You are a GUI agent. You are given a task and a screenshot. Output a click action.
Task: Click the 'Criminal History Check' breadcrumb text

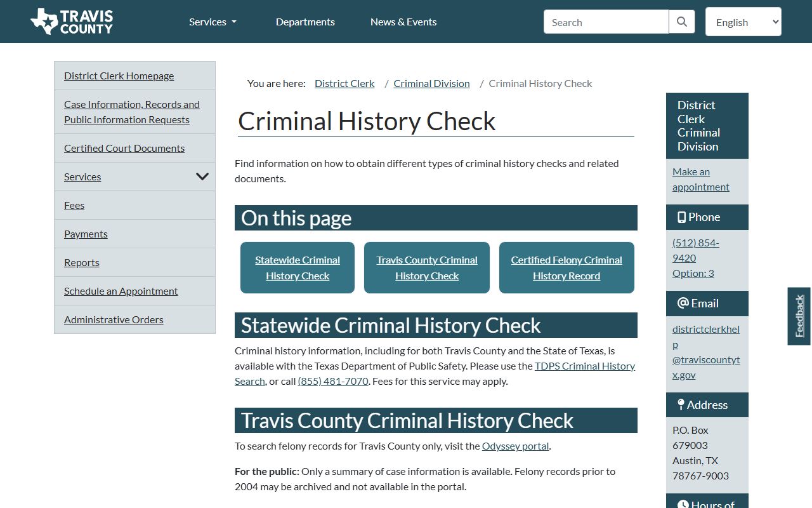coord(540,83)
